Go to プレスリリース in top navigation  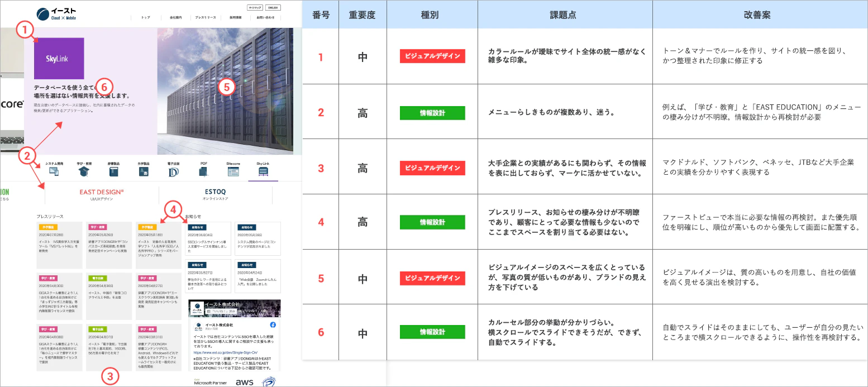coord(205,18)
